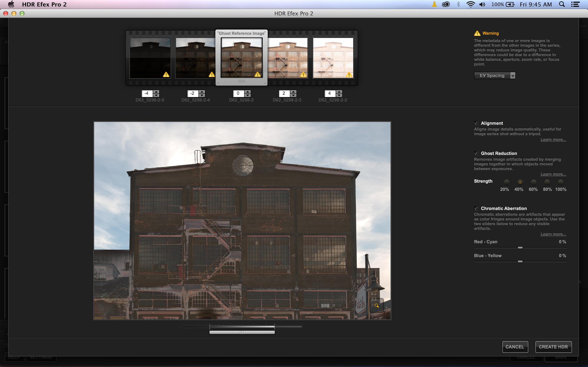Image resolution: width=588 pixels, height=367 pixels.
Task: Click the Ghost Reference Image thumbnail
Action: click(x=241, y=58)
